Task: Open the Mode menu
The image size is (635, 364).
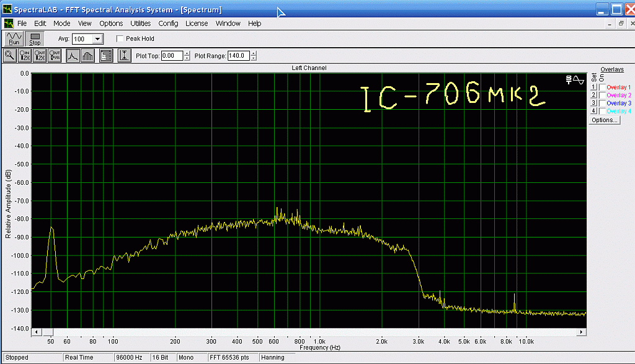Action: coord(61,24)
